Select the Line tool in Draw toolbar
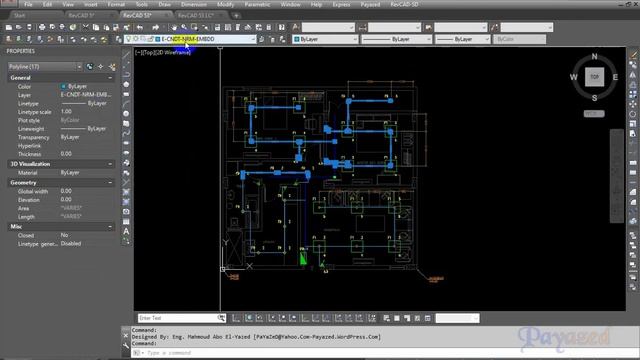Image resolution: width=640 pixels, height=360 pixels. 126,55
